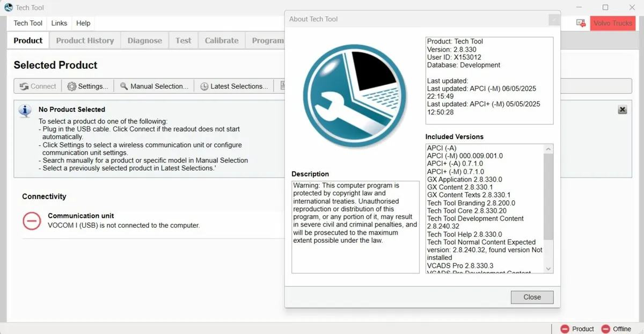Click the Included Versions scroll up arrow
The width and height of the screenshot is (644, 334).
548,149
